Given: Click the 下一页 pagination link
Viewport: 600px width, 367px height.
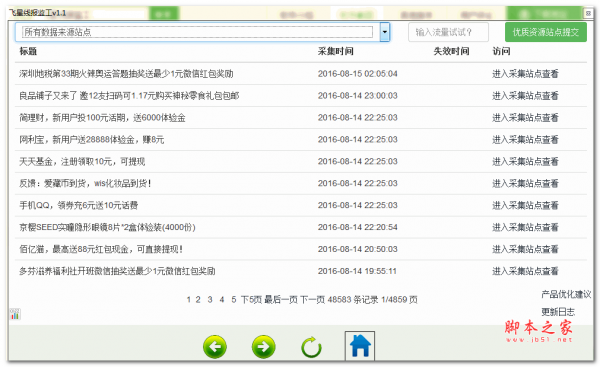Looking at the screenshot, I should [312, 300].
